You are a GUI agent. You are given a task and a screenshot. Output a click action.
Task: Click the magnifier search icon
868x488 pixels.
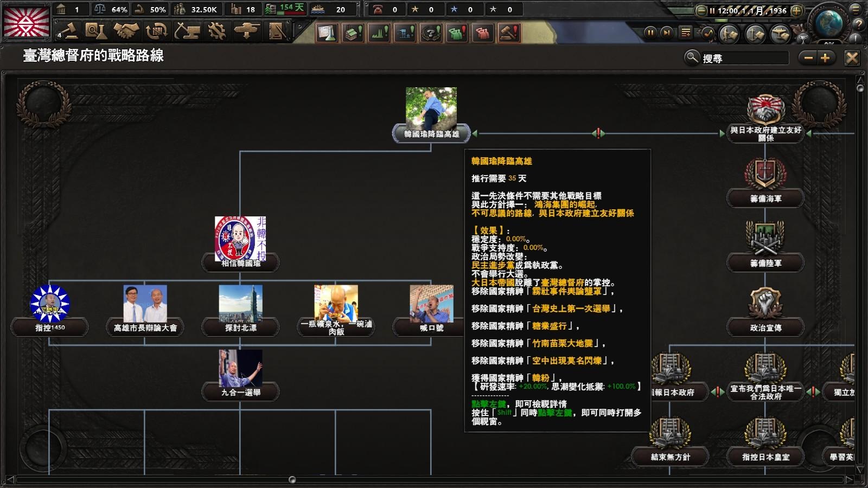[692, 57]
